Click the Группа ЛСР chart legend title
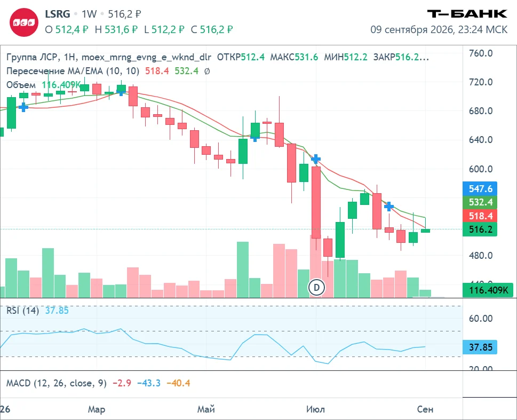 [108, 57]
